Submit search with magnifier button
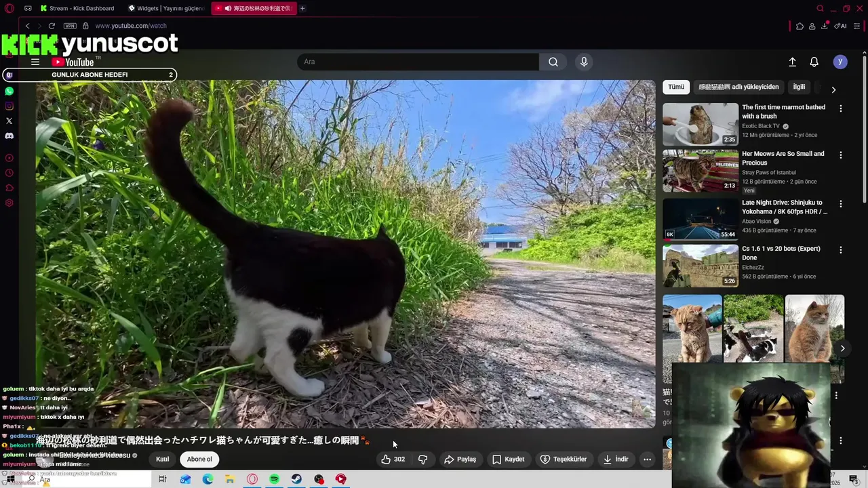868x488 pixels. [x=553, y=62]
